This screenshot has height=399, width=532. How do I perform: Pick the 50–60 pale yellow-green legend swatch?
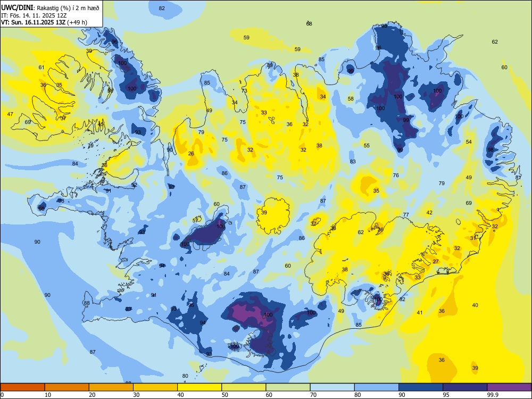244,387
